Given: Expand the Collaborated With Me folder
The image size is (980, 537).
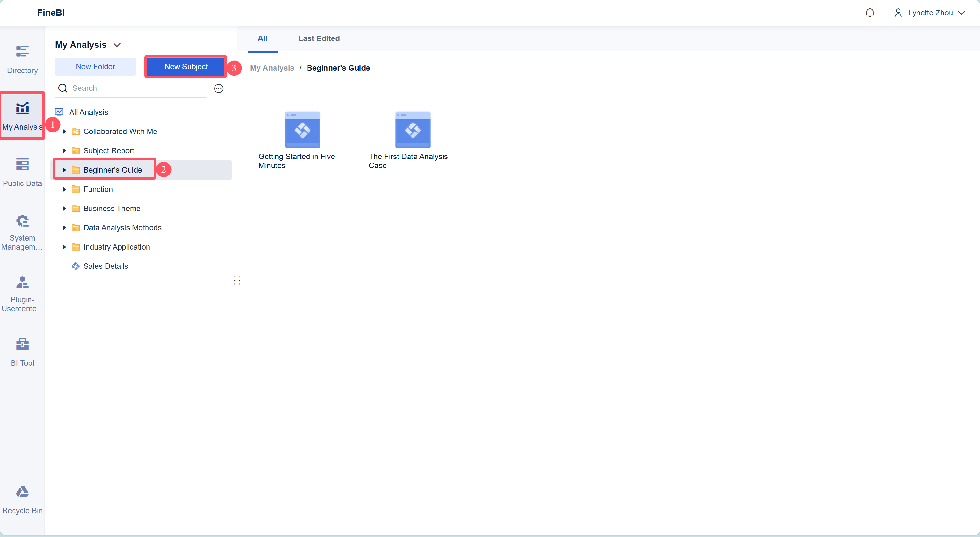Looking at the screenshot, I should coord(64,132).
